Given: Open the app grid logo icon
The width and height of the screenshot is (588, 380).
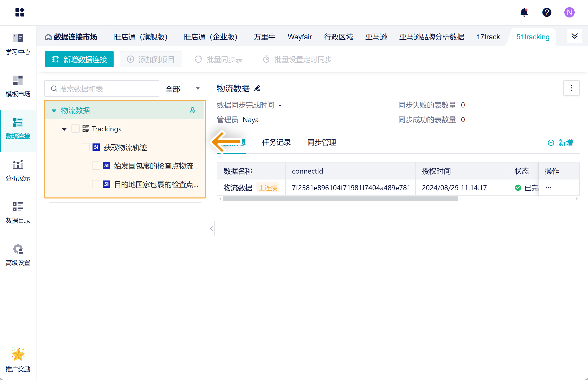Looking at the screenshot, I should pos(20,12).
